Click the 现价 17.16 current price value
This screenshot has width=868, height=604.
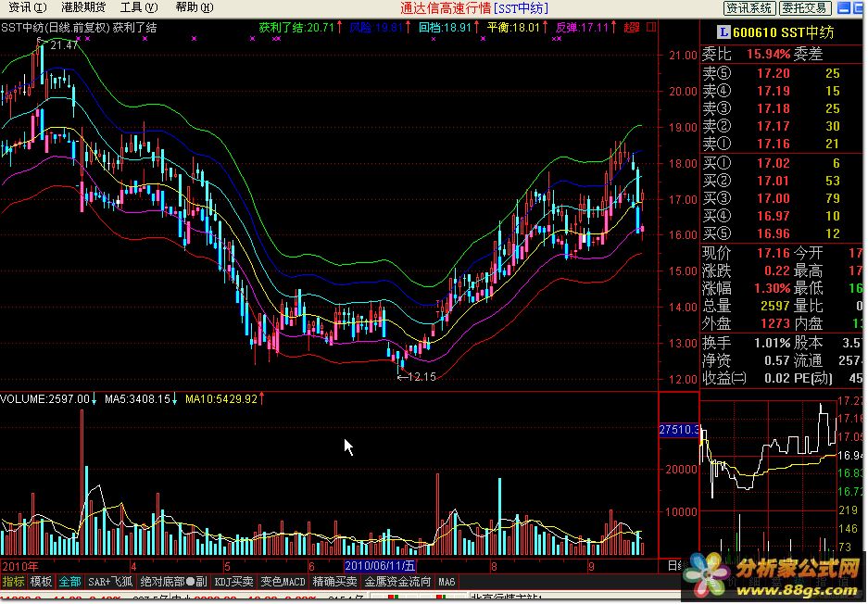coord(774,253)
